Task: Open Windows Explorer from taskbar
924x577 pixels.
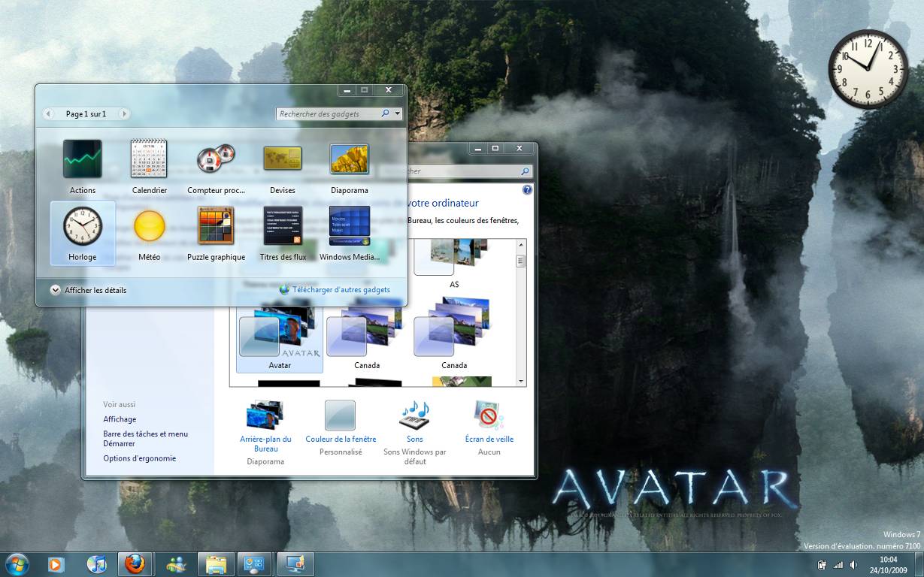Action: click(216, 563)
